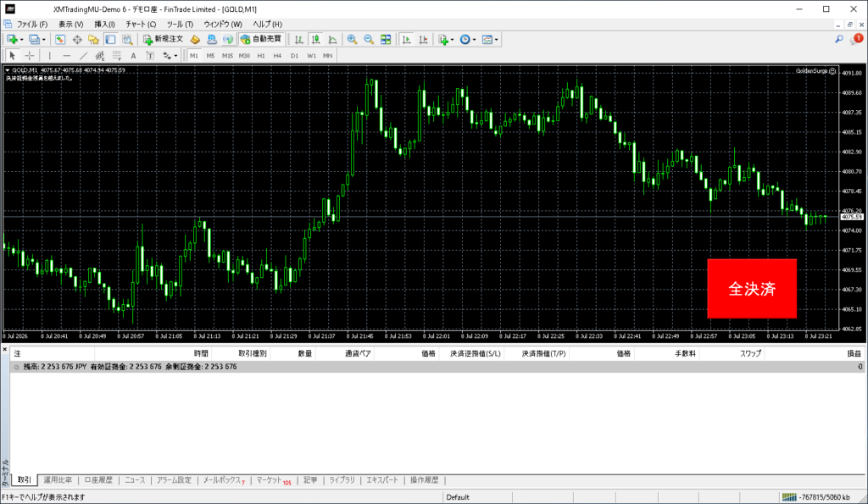This screenshot has height=504, width=868.
Task: Select the crosshair cursor tool
Action: [x=30, y=55]
